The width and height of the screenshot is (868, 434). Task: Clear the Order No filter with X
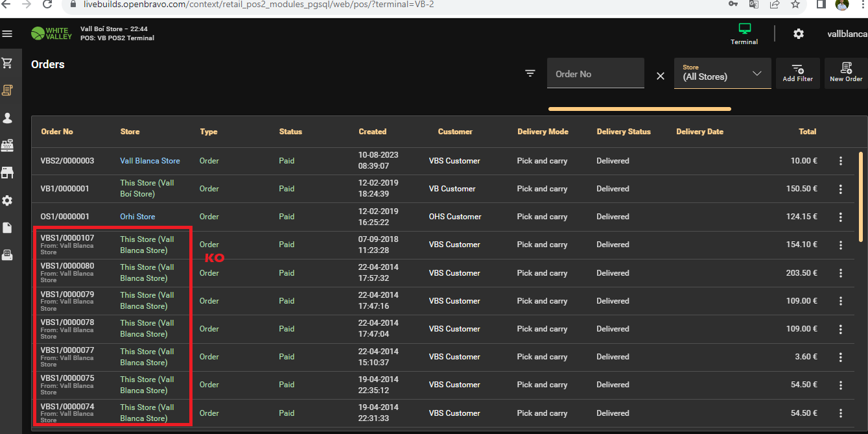(x=661, y=76)
